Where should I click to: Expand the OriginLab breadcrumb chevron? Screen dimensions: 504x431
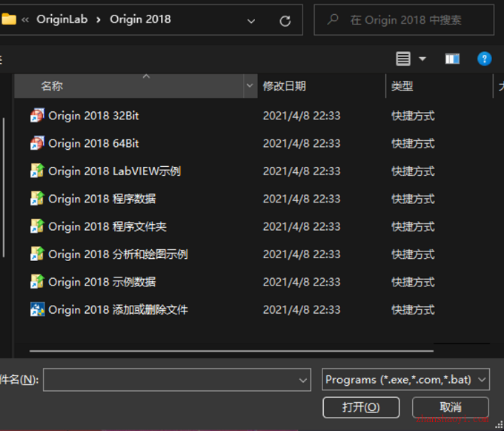click(x=99, y=20)
